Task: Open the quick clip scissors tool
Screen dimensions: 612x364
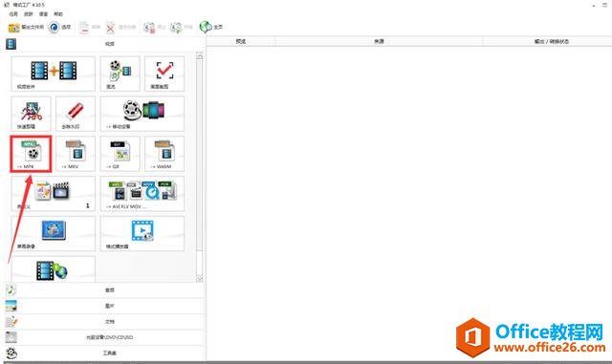Action: 31,114
